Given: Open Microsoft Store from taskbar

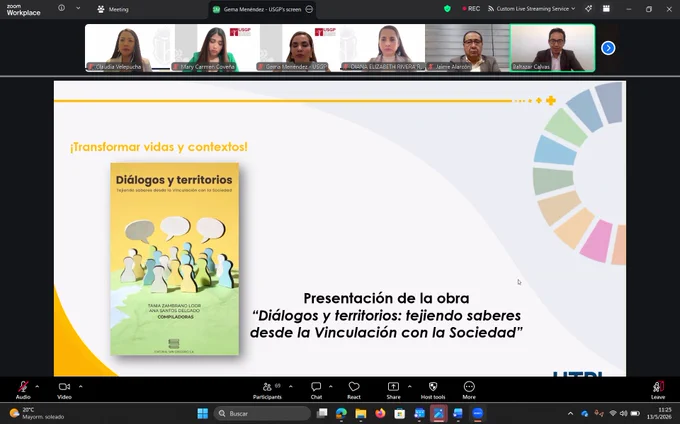Looking at the screenshot, I should click(400, 413).
